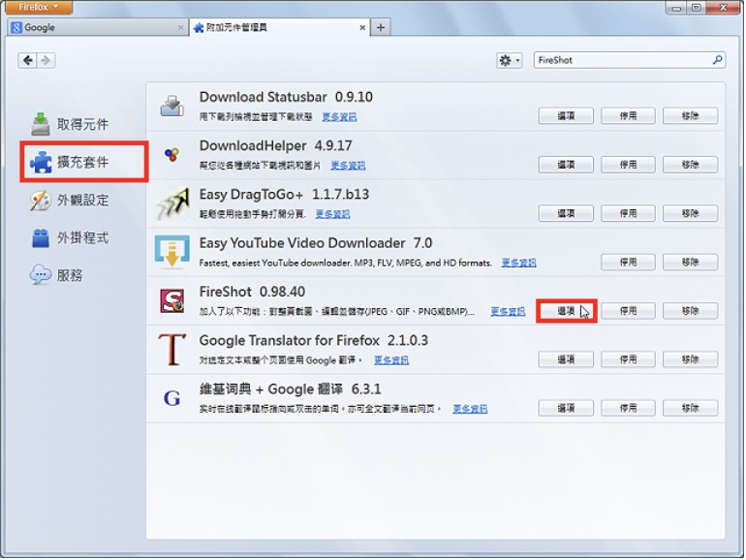Open options for Easy DragToGo+

[566, 213]
